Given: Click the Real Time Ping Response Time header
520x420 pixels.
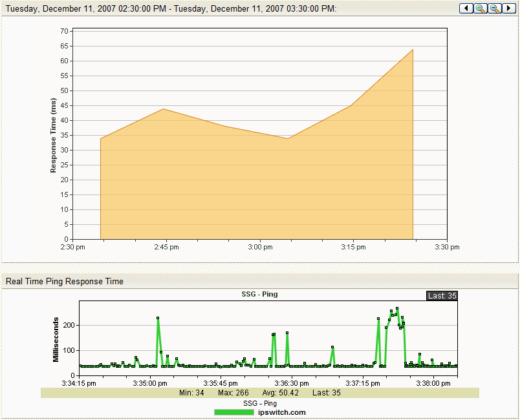Looking at the screenshot, I should pyautogui.click(x=65, y=281).
